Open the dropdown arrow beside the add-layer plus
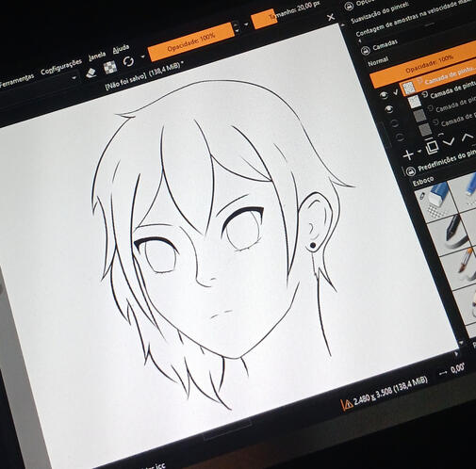 coord(419,151)
